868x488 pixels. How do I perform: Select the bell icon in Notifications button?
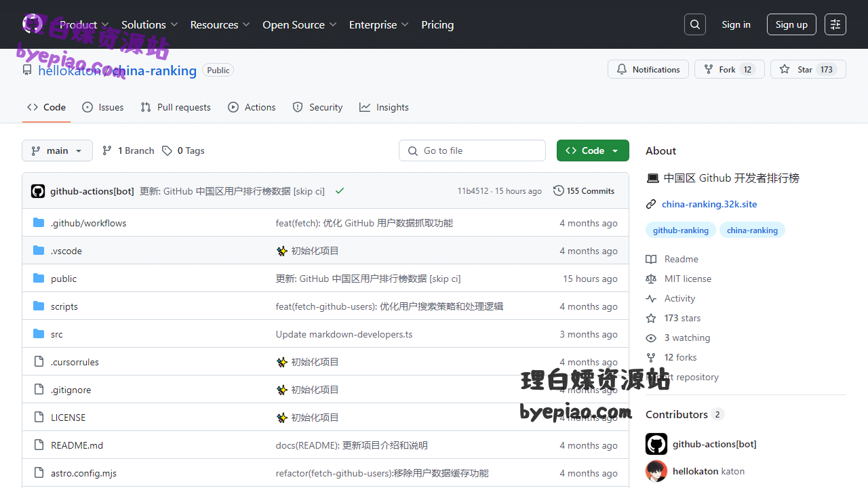622,69
